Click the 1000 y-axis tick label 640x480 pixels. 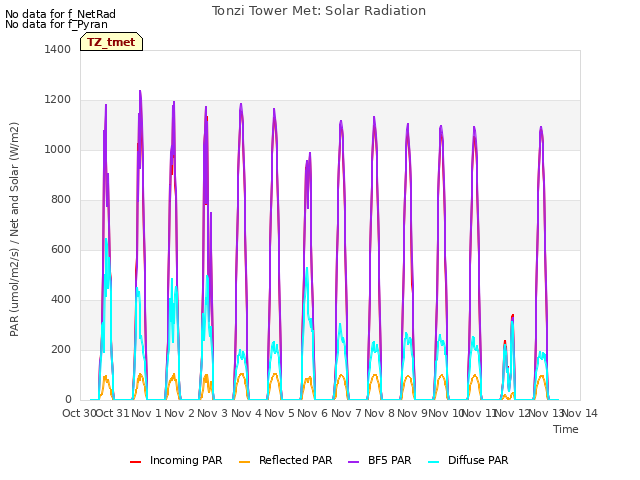coord(58,149)
